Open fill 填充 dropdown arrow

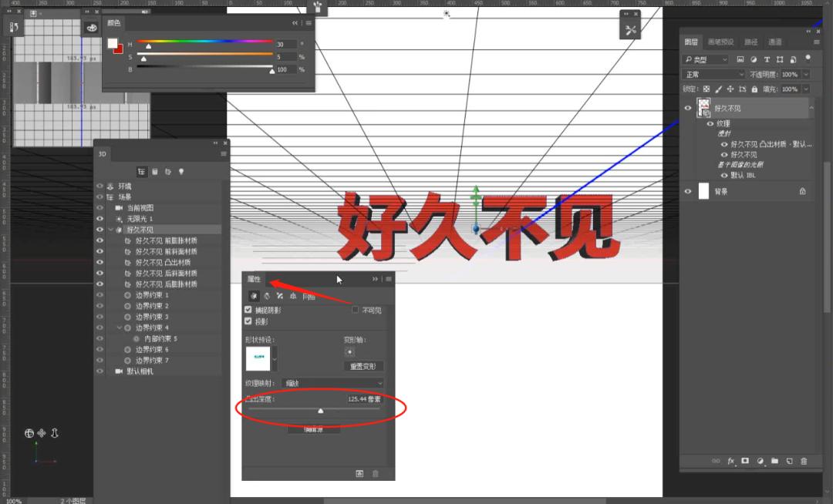pyautogui.click(x=806, y=89)
